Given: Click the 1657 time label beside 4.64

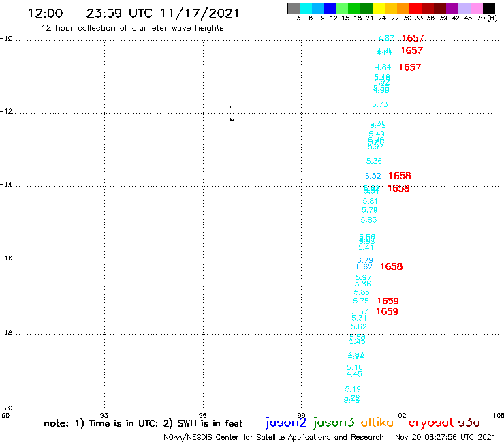Looking at the screenshot, I should (x=410, y=67).
